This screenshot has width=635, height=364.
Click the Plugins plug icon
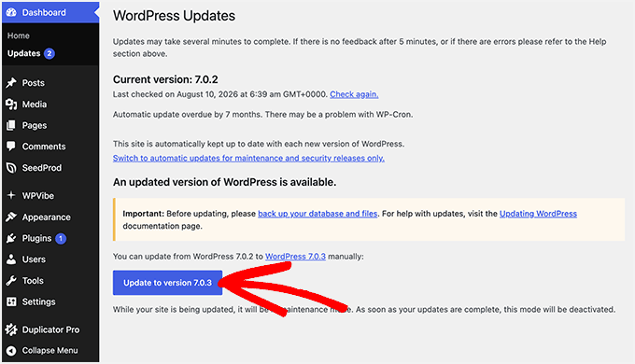click(x=11, y=239)
